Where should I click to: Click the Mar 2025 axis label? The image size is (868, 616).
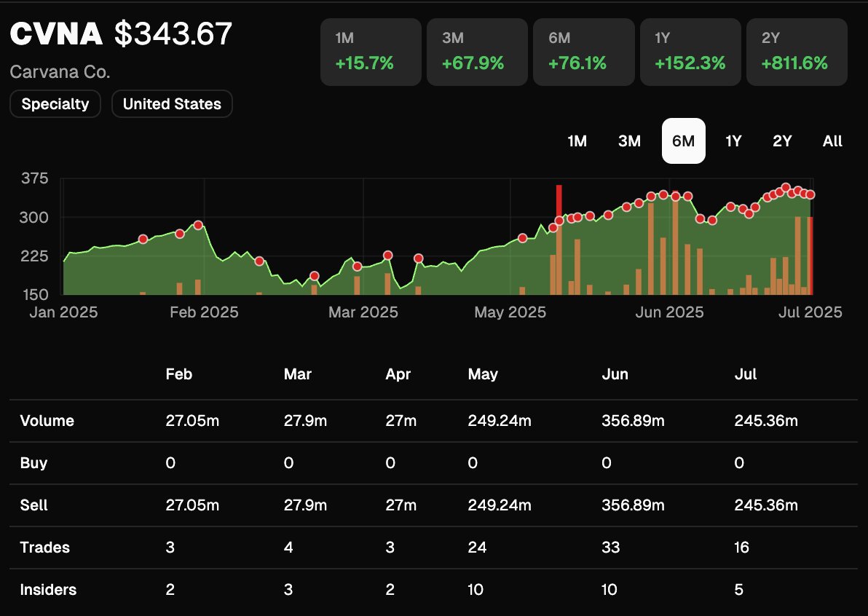pyautogui.click(x=363, y=312)
